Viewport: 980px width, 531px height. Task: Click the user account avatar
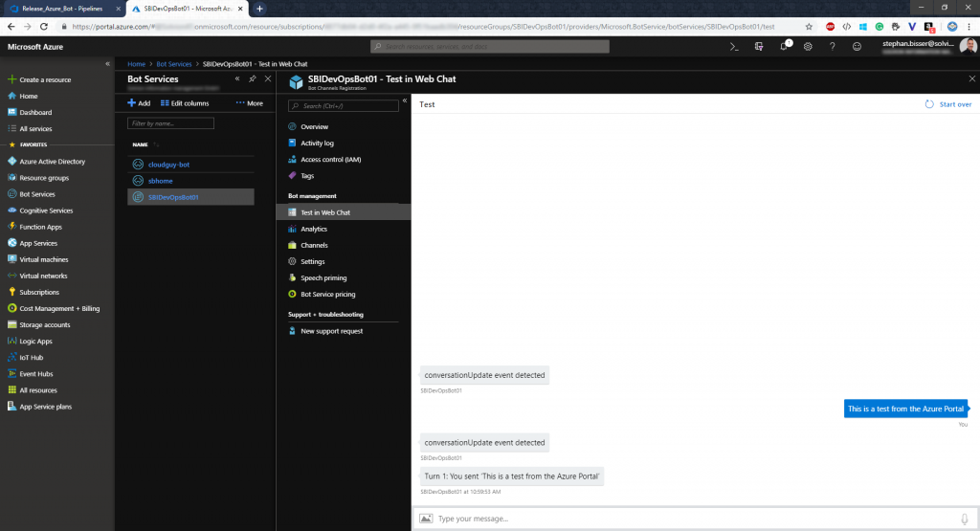[x=969, y=46]
